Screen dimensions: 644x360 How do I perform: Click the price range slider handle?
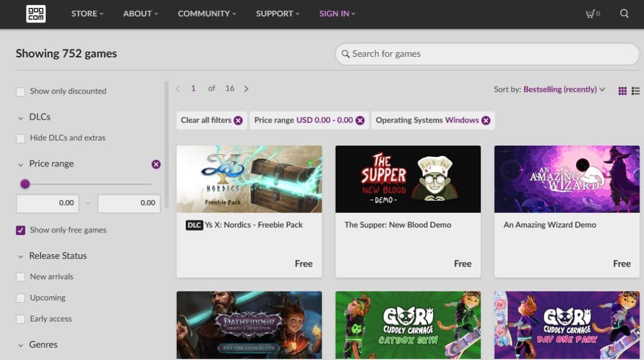pos(25,184)
